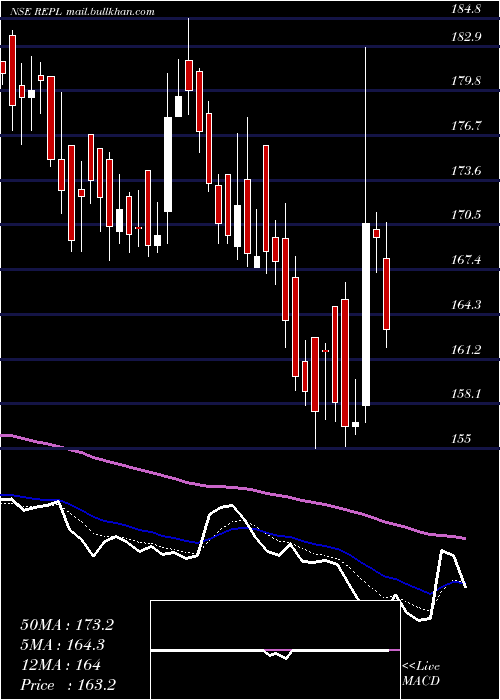Click the 173.6 price axis label
The width and height of the screenshot is (500, 700).
click(x=466, y=171)
